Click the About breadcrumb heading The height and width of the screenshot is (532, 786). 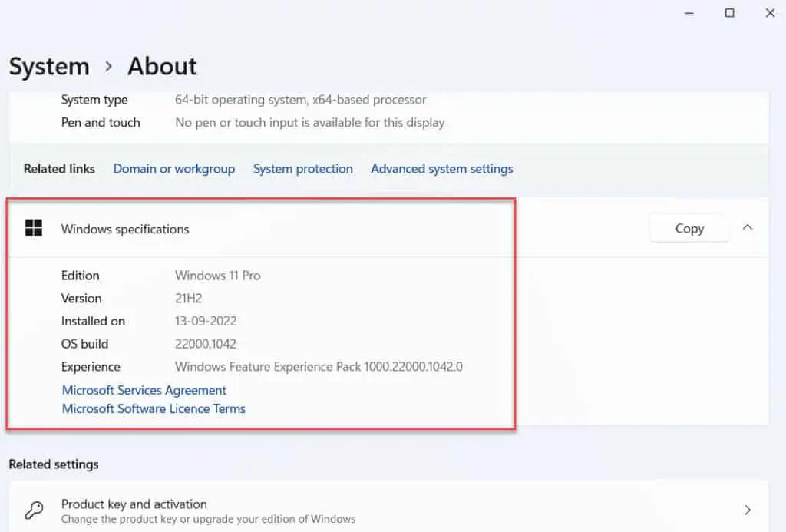coord(163,66)
